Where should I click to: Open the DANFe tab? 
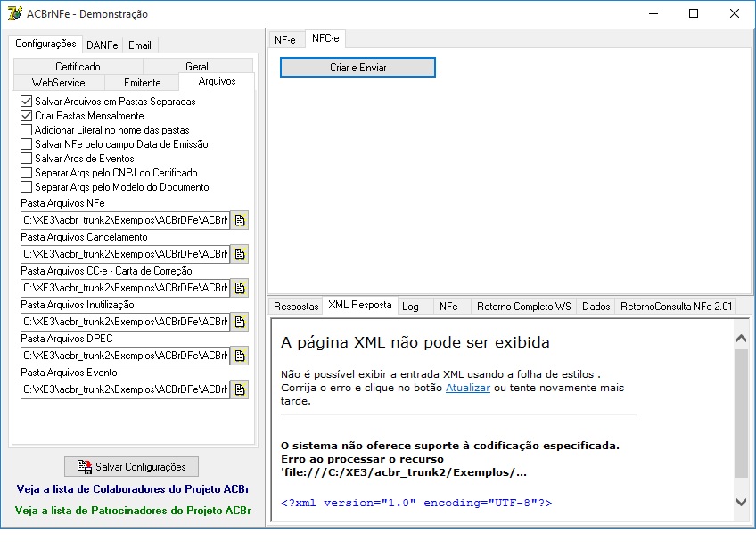pyautogui.click(x=103, y=45)
